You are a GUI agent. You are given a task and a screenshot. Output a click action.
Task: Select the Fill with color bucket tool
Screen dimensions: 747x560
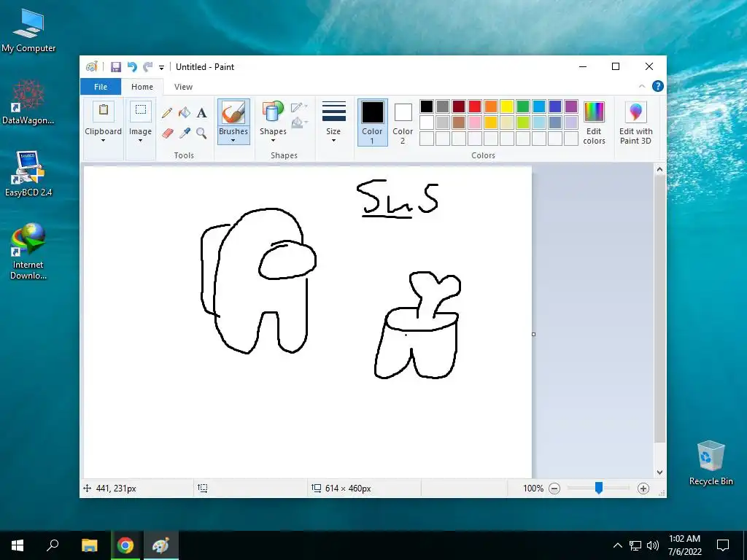(x=185, y=113)
